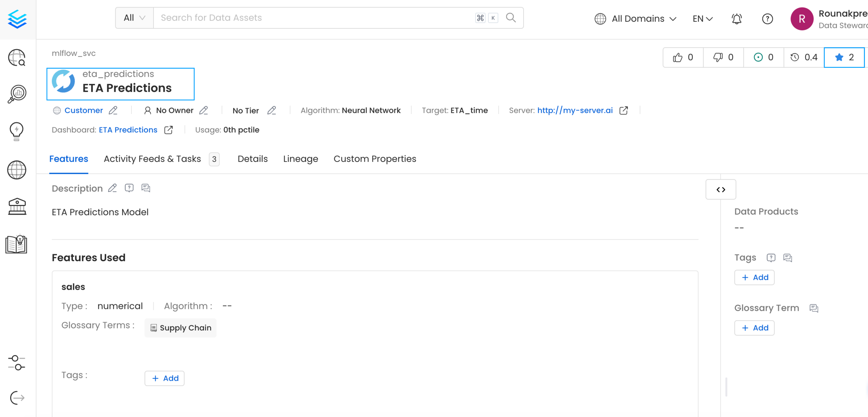Click Add tag button for sales feature
Viewport: 868px width, 417px height.
[165, 378]
